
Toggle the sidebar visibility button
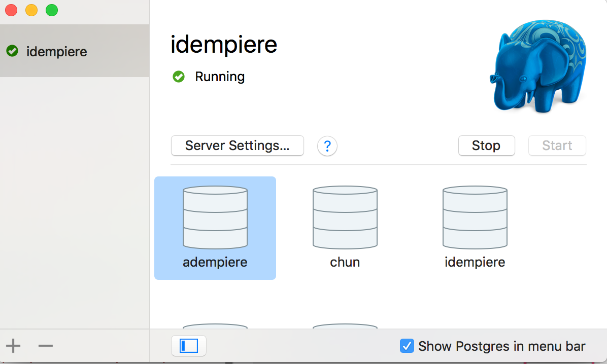point(189,345)
